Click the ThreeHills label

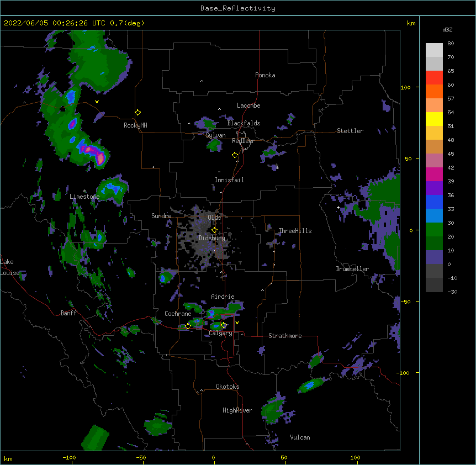[295, 231]
